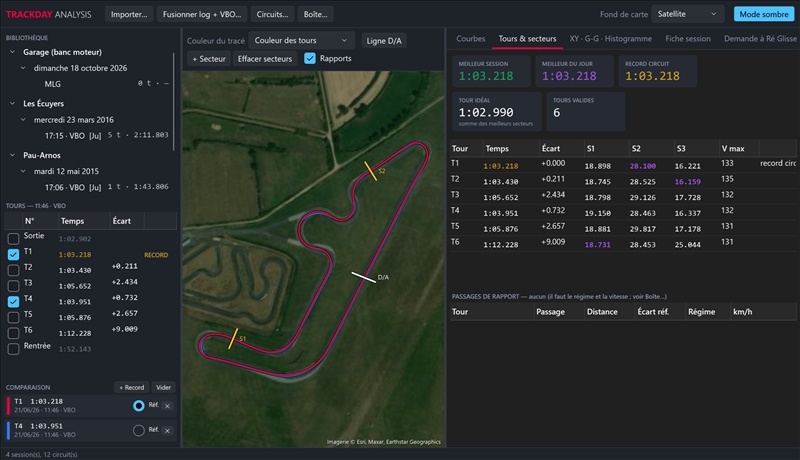Add a sector with + Secteur
800x460 pixels.
209,59
